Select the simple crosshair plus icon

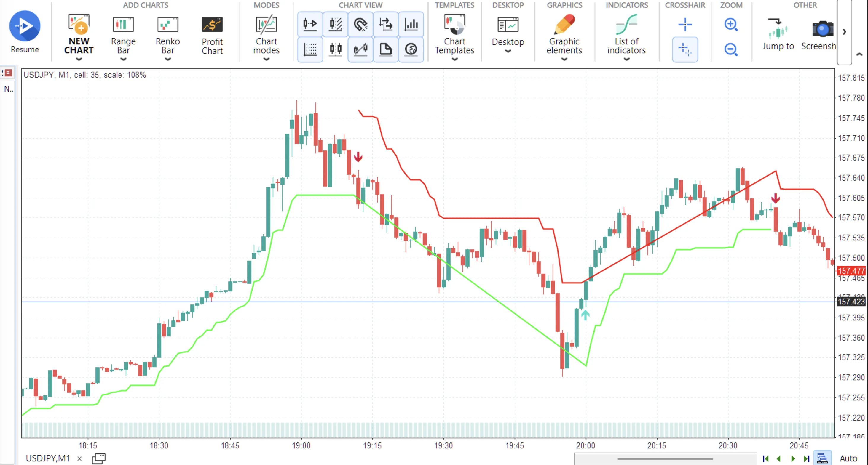click(x=685, y=24)
